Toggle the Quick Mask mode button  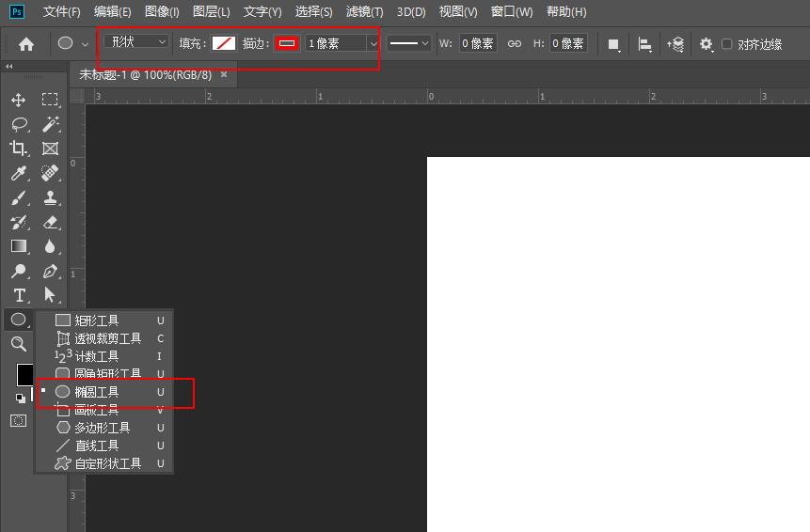tap(18, 420)
